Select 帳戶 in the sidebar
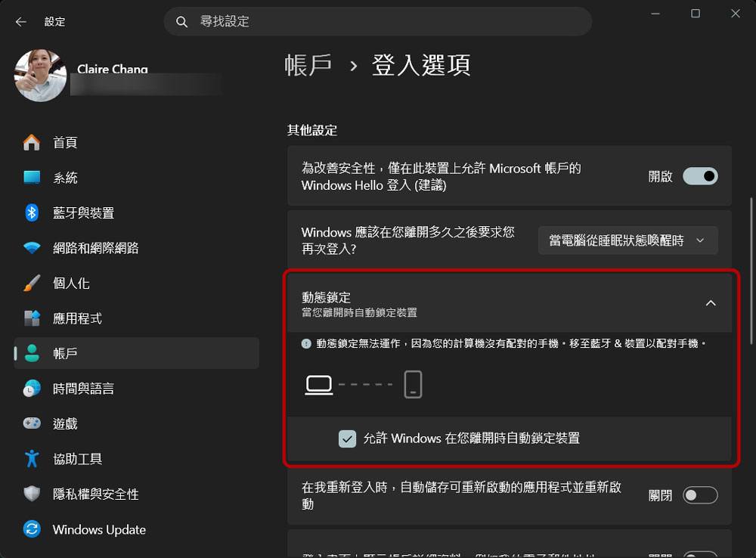This screenshot has height=558, width=756. (x=136, y=354)
